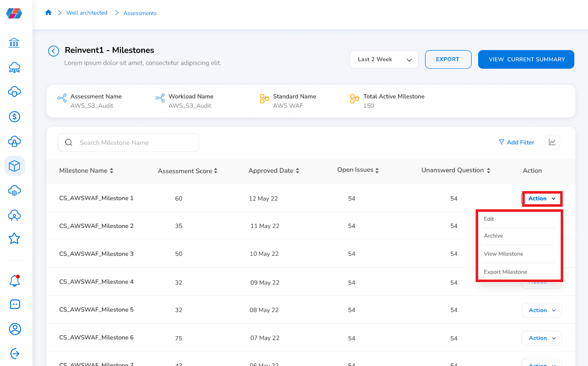This screenshot has height=366, width=588.
Task: Open notifications bell icon
Action: 15,281
